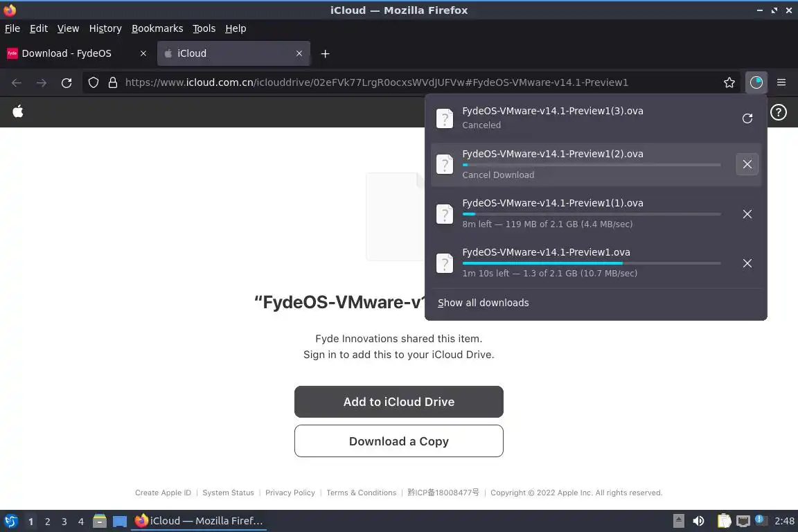This screenshot has width=798, height=532.
Task: Click progress bar of Preview1.ova download
Action: point(592,263)
